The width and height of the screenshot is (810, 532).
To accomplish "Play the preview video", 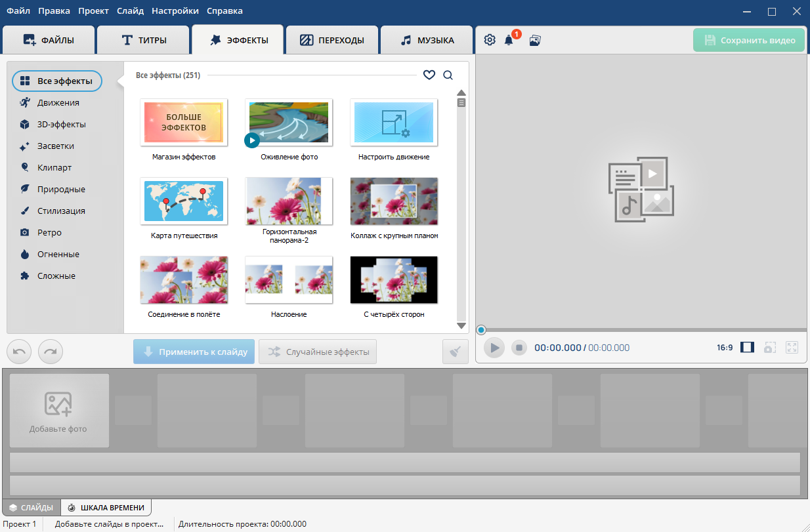I will 495,348.
